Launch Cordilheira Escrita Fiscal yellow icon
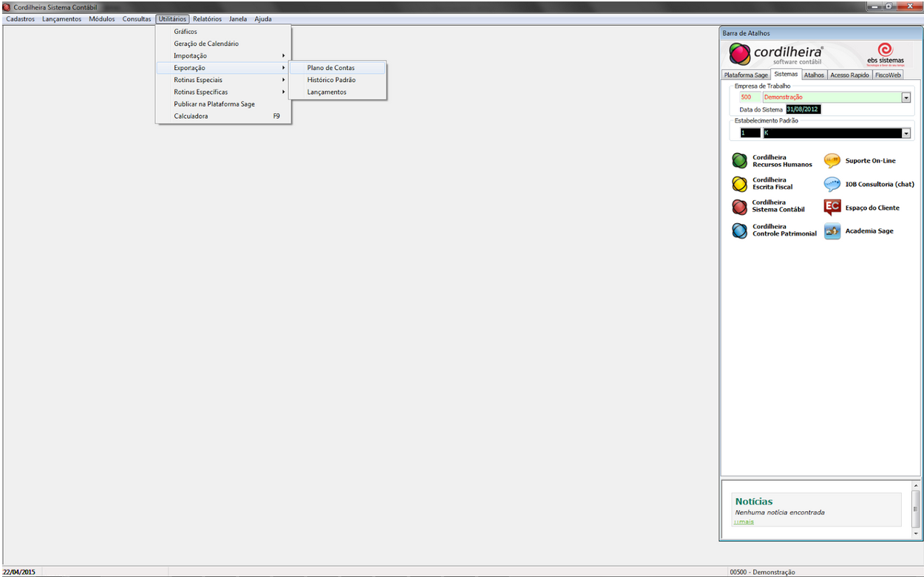Screen dimensions: 924x577 click(739, 184)
